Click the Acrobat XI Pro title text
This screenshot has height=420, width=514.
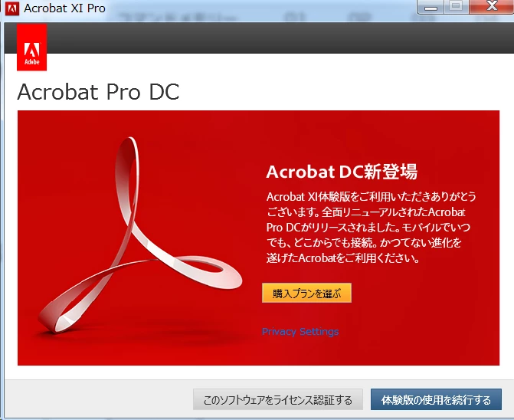coord(64,8)
